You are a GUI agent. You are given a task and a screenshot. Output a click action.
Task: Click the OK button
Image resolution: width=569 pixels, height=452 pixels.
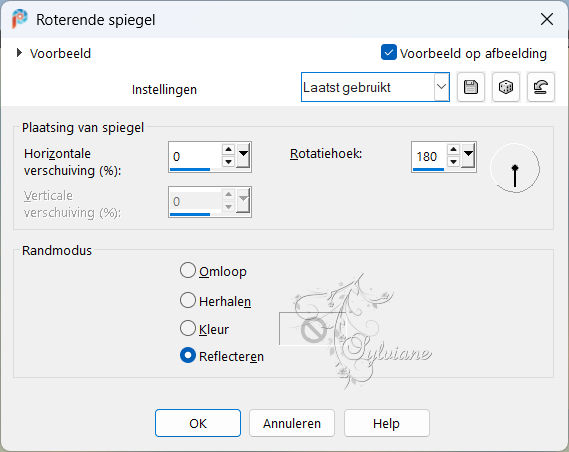198,423
